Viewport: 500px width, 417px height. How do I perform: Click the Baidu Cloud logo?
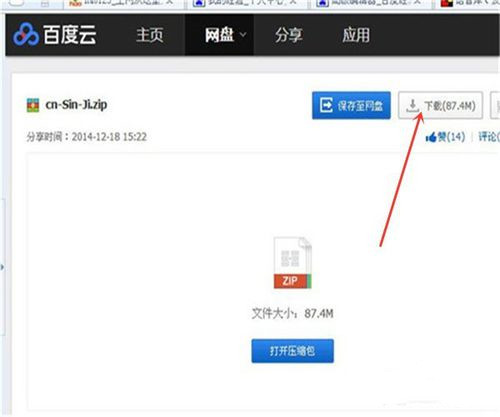click(55, 35)
